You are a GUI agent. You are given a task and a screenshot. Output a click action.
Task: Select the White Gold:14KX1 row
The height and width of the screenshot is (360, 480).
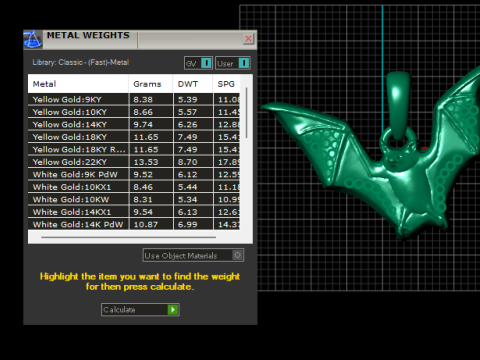click(x=134, y=212)
